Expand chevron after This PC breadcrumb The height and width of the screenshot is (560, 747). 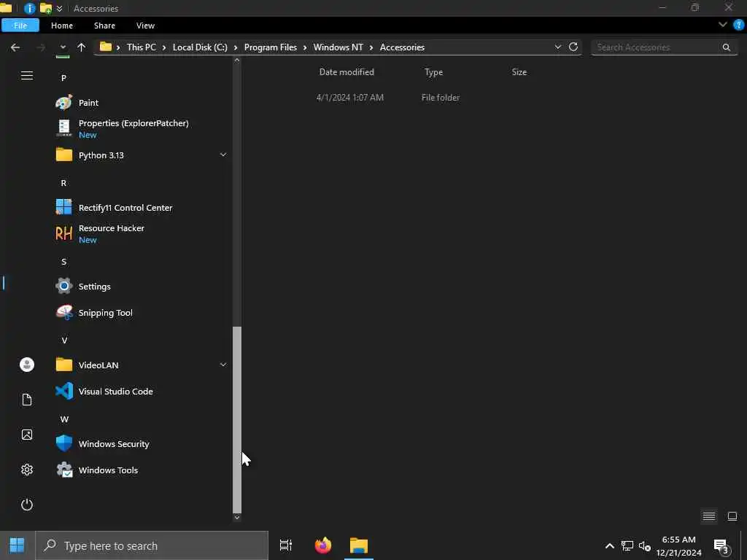164,47
